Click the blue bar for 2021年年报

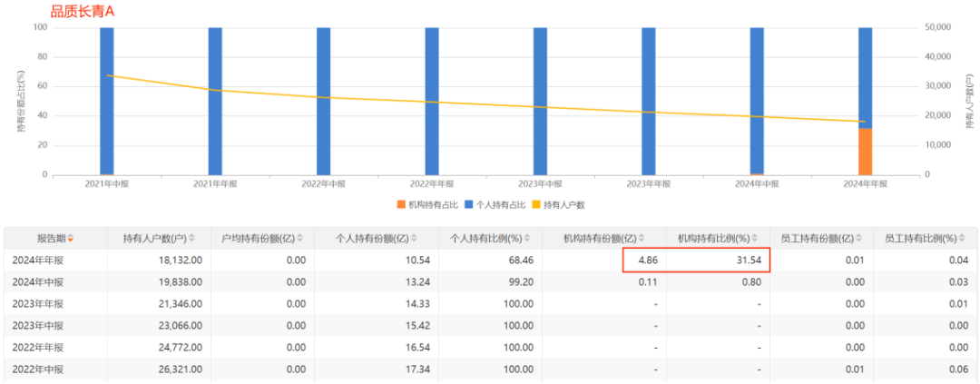coord(215,102)
